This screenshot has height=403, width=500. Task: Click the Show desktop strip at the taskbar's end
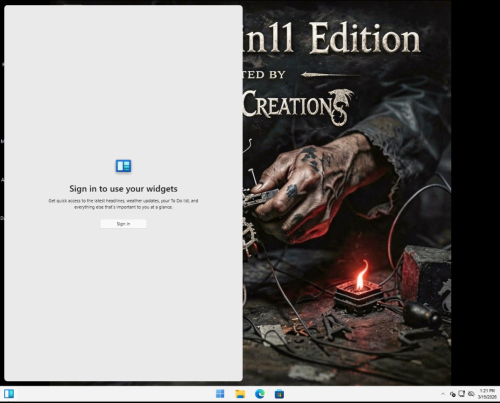[499, 394]
